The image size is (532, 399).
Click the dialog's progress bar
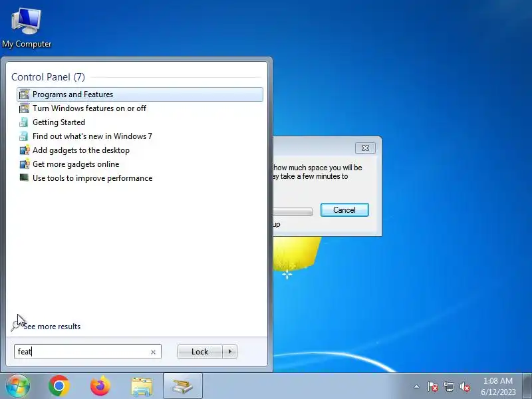[293, 211]
